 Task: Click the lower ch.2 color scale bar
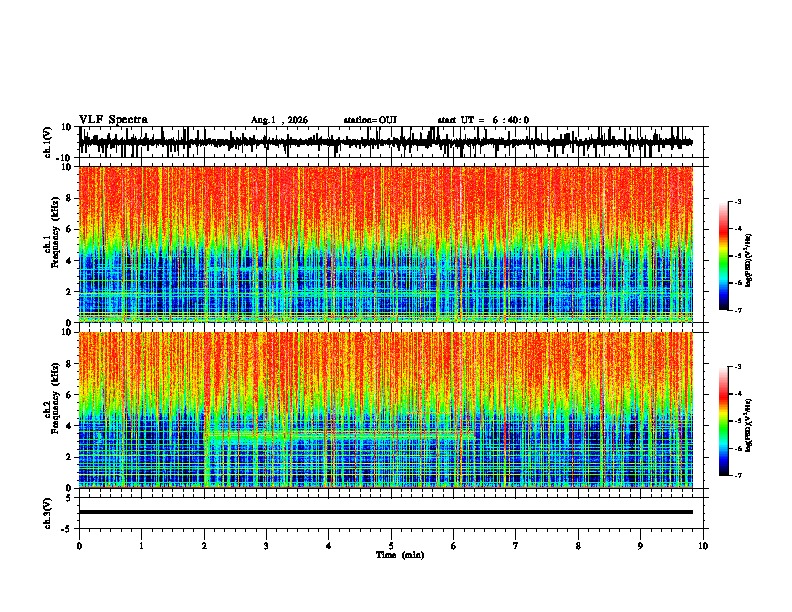(724, 421)
